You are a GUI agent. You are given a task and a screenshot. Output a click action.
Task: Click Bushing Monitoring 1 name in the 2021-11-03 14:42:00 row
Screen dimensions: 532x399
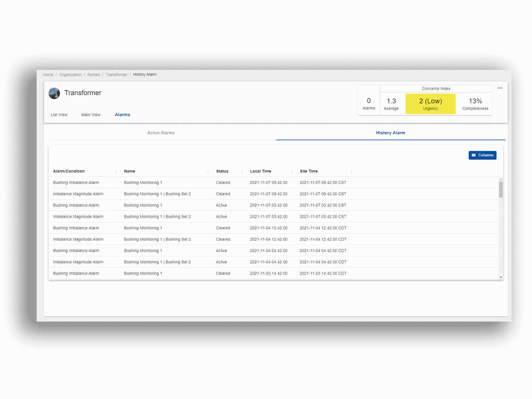pyautogui.click(x=143, y=274)
